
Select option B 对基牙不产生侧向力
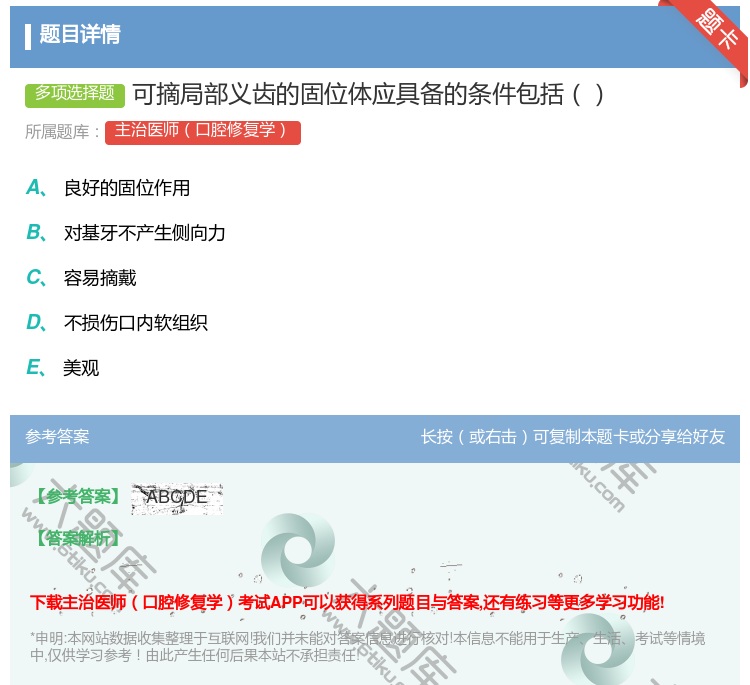coord(126,233)
